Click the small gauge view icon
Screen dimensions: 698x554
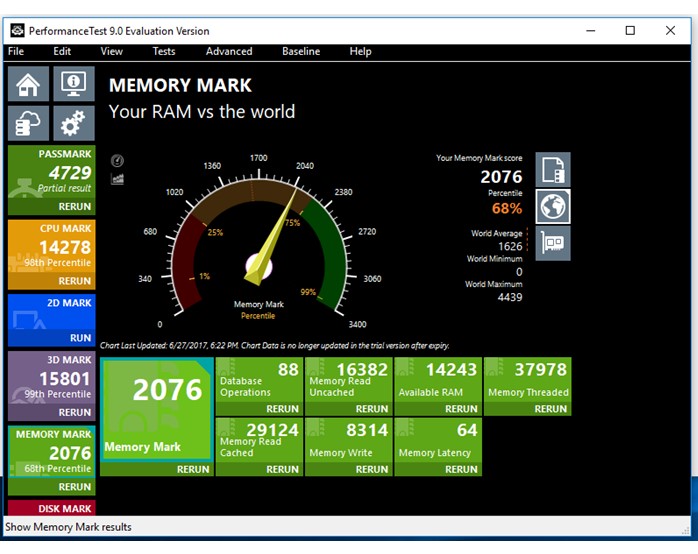[x=117, y=160]
